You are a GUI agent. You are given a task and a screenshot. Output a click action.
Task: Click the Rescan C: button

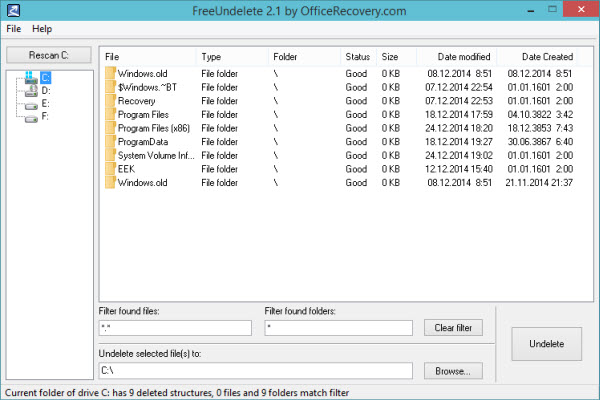(x=49, y=55)
